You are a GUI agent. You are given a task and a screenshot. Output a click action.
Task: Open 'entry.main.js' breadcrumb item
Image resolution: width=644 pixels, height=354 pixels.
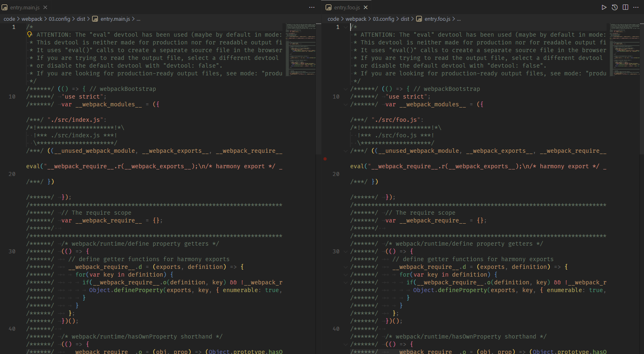[115, 19]
